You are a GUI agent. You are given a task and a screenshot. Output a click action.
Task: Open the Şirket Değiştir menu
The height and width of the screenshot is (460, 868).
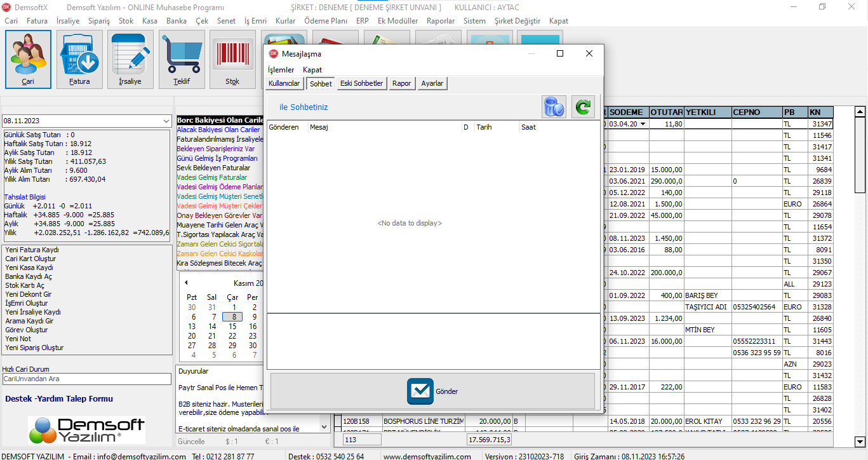tap(517, 21)
